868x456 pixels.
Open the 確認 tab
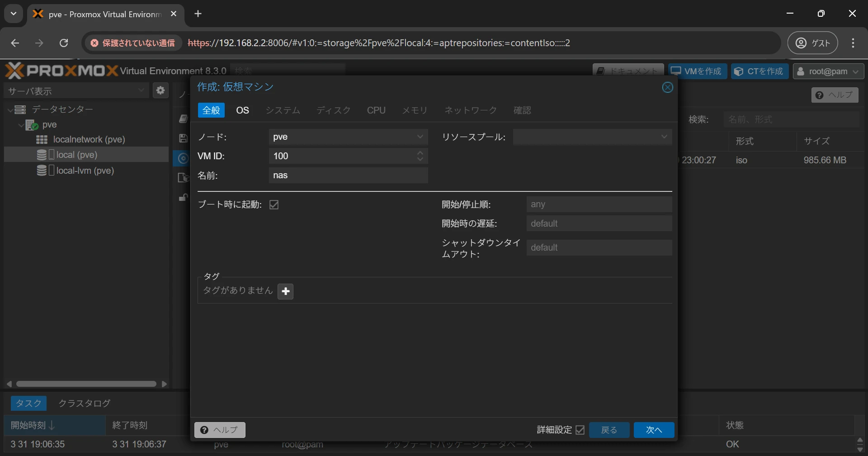(x=522, y=110)
